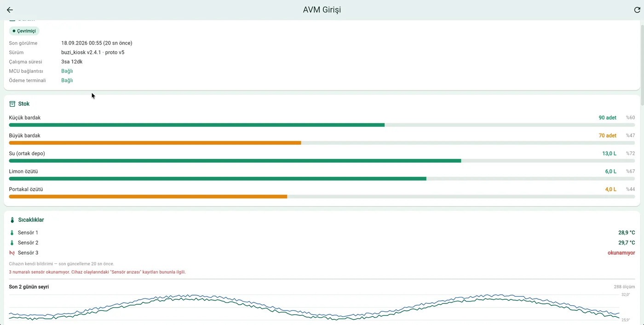Click the Çevrimiçi status badge
This screenshot has width=644, height=325.
tap(24, 31)
